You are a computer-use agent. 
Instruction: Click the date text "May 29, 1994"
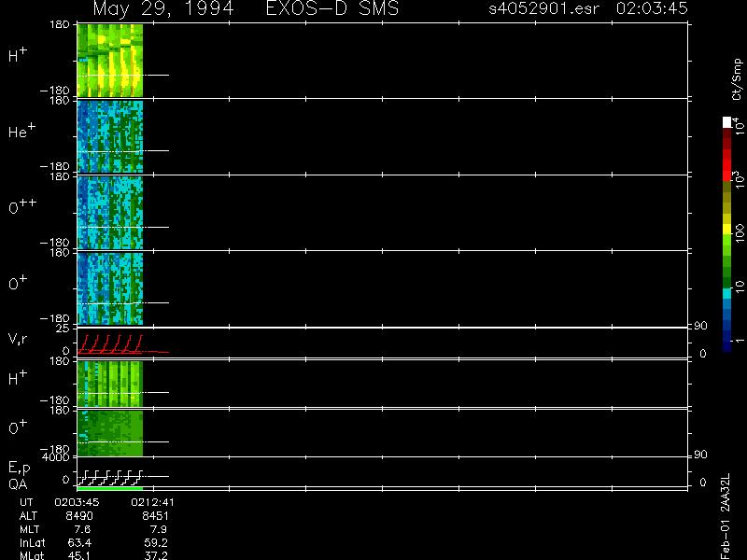tap(162, 8)
